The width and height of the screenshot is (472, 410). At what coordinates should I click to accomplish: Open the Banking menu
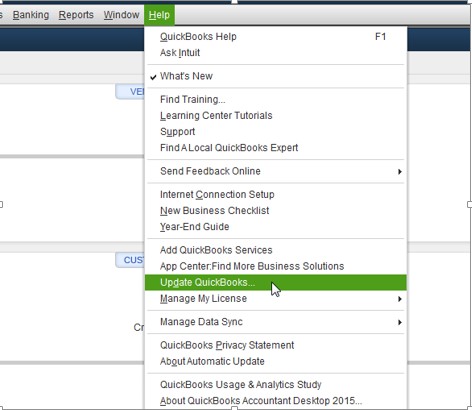point(31,15)
